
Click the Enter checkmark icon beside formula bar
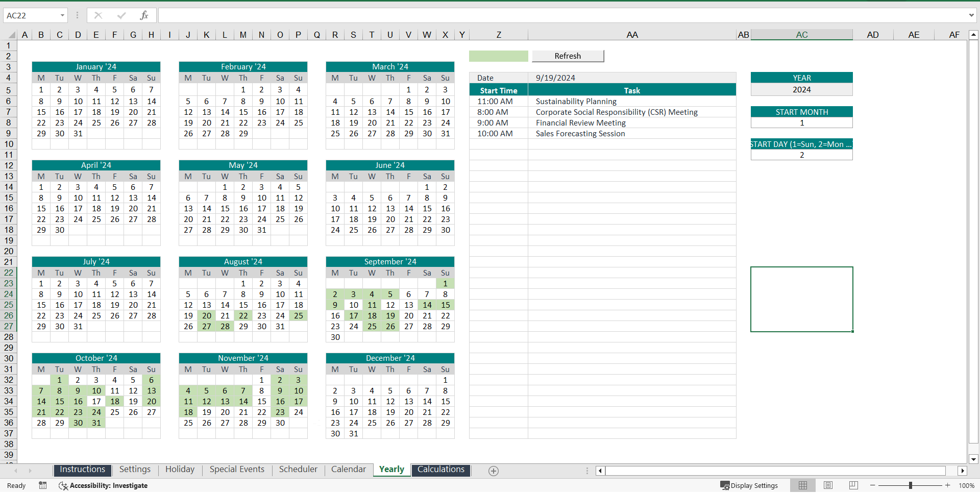(121, 15)
